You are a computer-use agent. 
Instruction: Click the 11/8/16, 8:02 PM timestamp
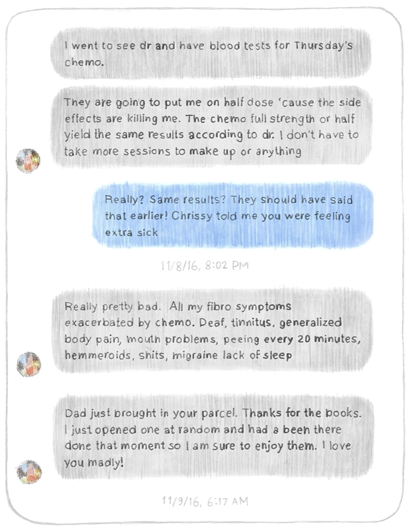pos(205,265)
